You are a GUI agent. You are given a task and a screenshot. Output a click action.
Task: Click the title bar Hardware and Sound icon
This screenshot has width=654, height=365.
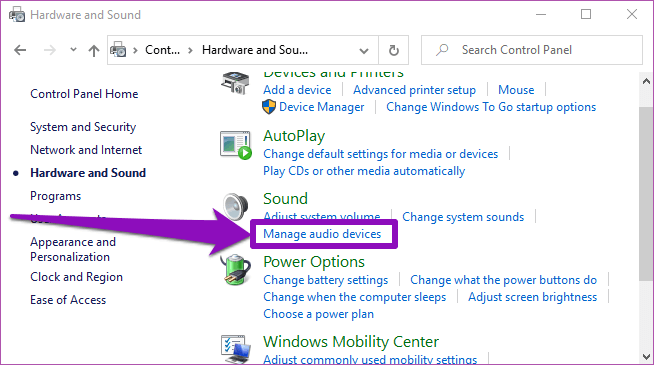[x=17, y=15]
